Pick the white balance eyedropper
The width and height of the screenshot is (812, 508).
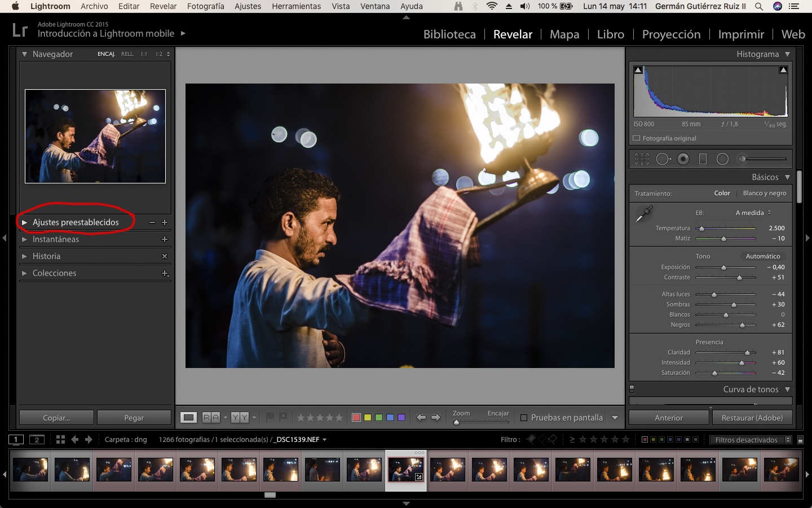[x=643, y=214]
